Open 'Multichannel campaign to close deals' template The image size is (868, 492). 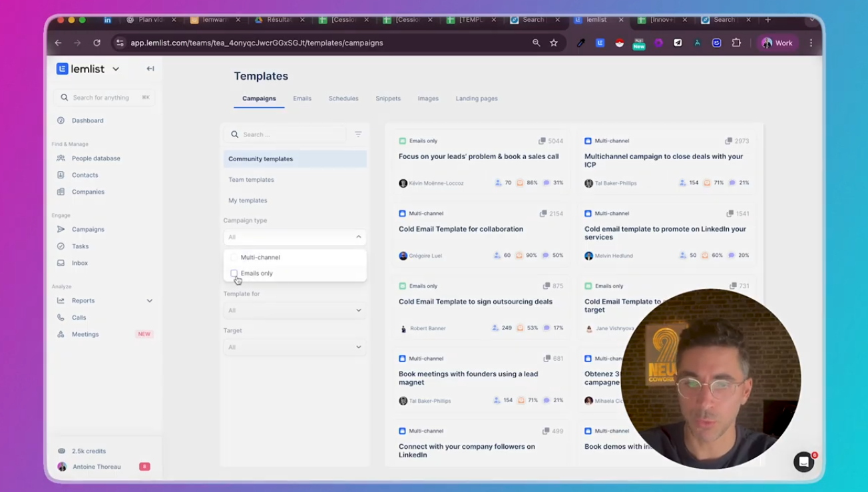click(x=664, y=160)
